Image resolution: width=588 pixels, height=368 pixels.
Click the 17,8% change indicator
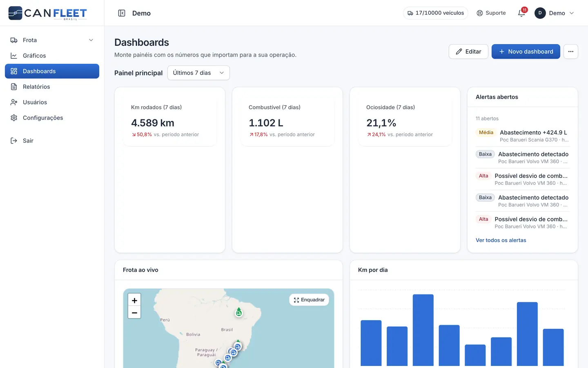pyautogui.click(x=258, y=135)
